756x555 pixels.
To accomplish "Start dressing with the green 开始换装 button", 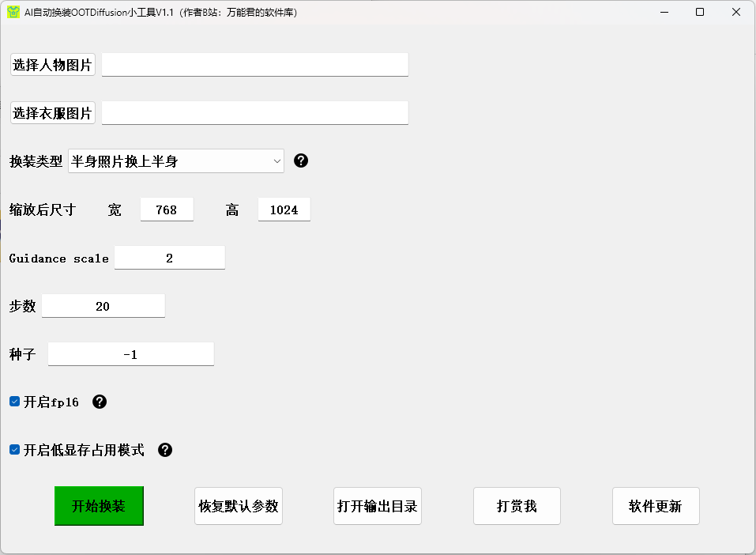I will tap(99, 506).
